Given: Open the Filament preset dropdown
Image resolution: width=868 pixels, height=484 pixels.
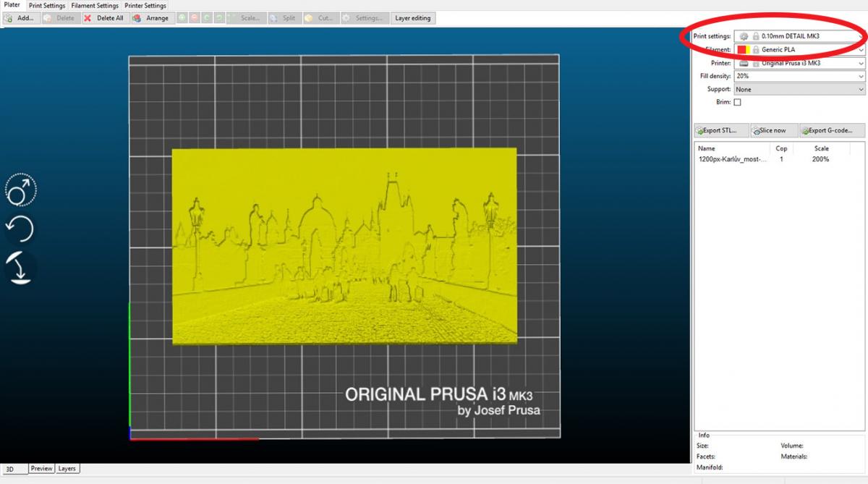Looking at the screenshot, I should [799, 50].
